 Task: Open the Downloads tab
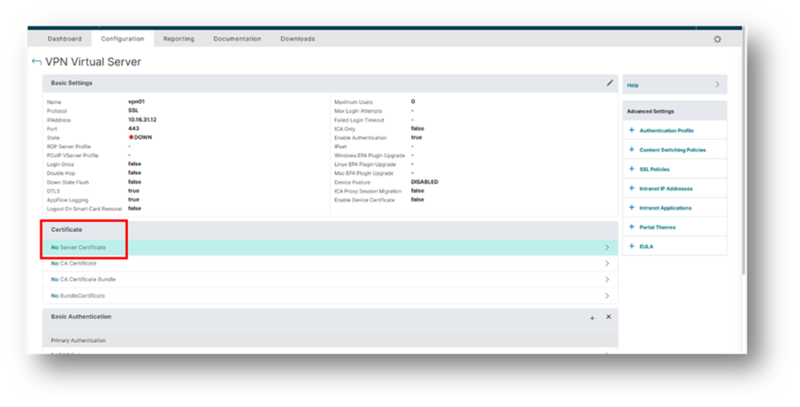[297, 39]
